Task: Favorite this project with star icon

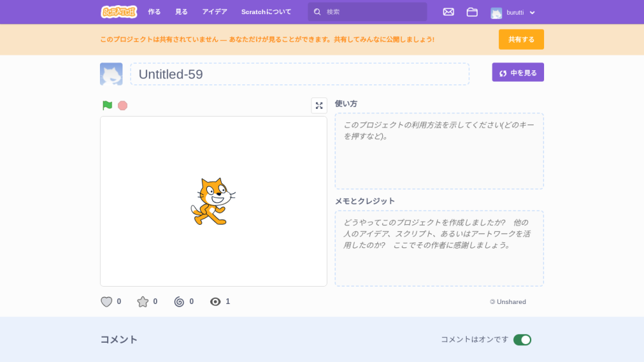Action: coord(143,301)
